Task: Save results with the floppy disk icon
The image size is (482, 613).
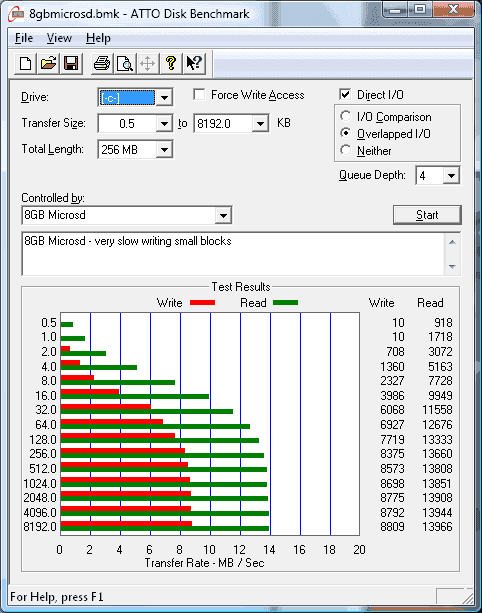Action: (71, 63)
